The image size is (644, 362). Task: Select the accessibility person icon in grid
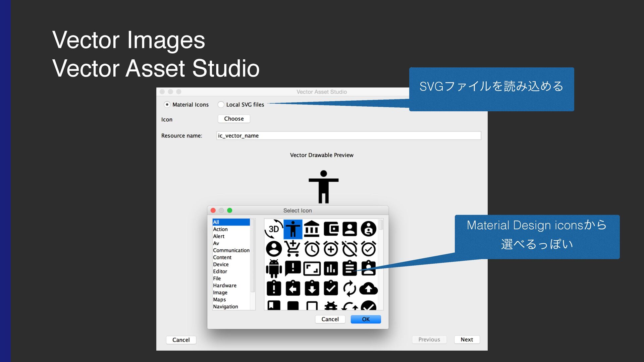pos(293,229)
